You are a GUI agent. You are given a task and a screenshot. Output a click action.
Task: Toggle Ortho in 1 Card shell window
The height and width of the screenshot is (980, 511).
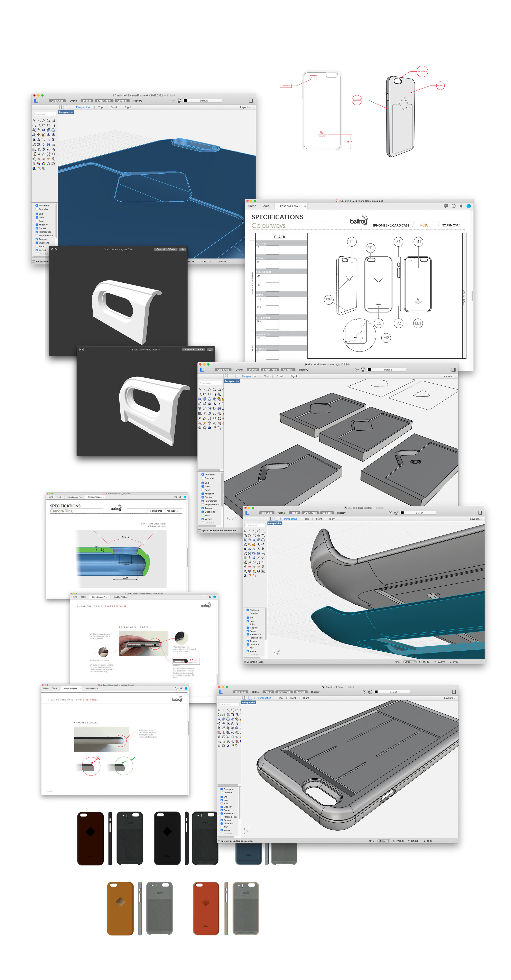[x=73, y=101]
